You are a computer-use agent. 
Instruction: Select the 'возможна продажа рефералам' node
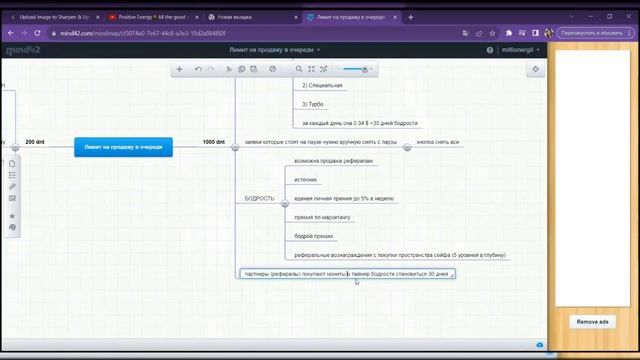pos(333,161)
